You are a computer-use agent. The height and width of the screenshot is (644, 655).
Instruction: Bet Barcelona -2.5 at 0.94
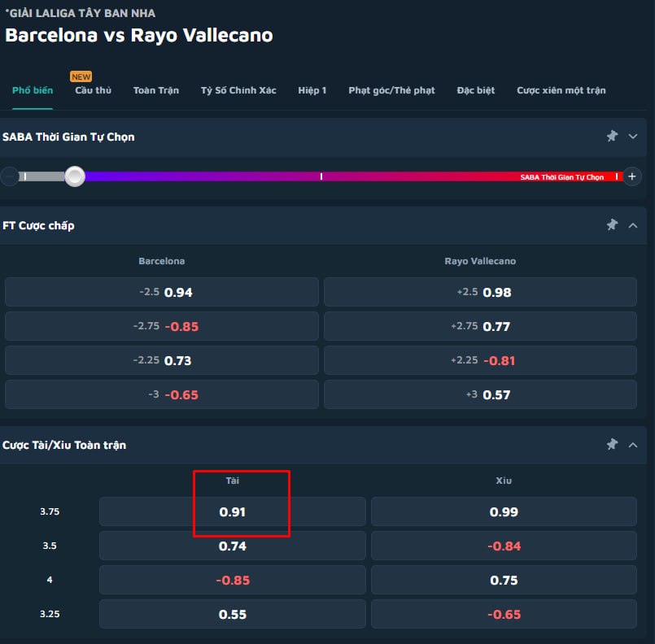click(x=162, y=292)
